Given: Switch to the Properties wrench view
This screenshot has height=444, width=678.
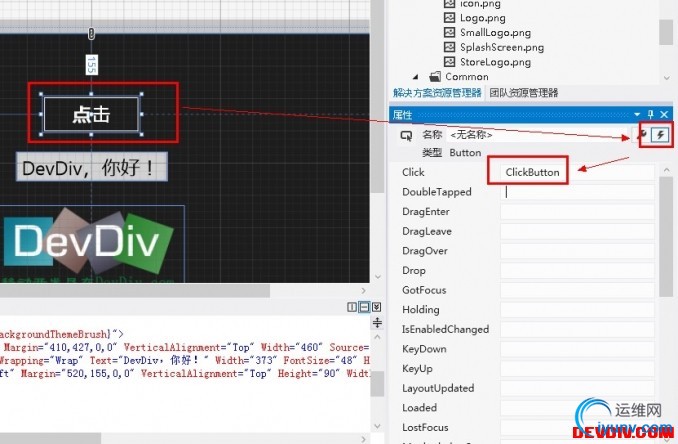Looking at the screenshot, I should (643, 135).
